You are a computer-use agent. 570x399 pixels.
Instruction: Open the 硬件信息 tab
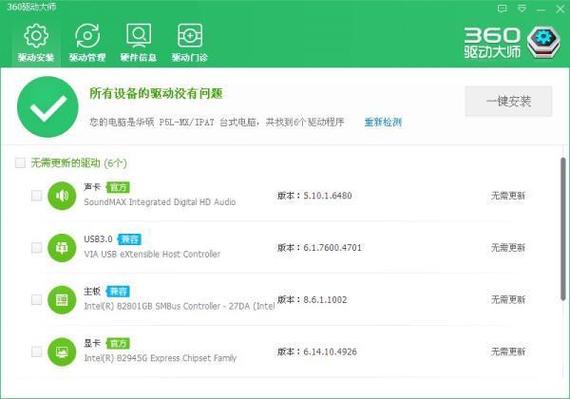coord(139,43)
